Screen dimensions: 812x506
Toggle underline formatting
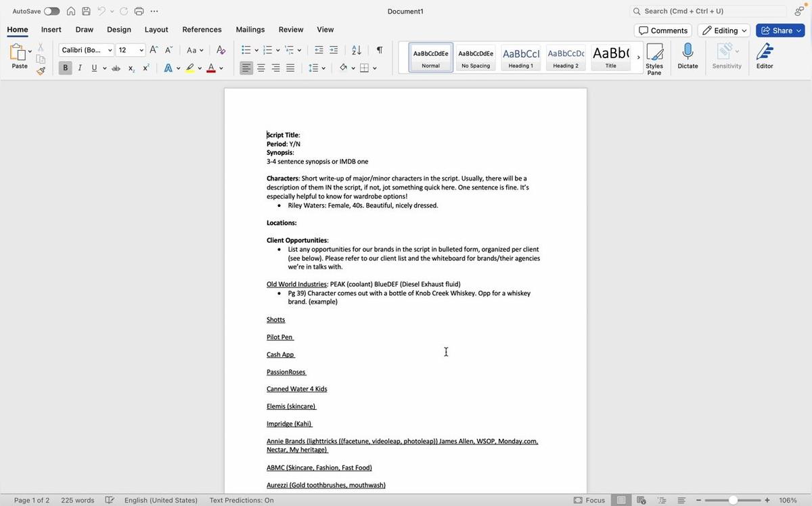[94, 68]
